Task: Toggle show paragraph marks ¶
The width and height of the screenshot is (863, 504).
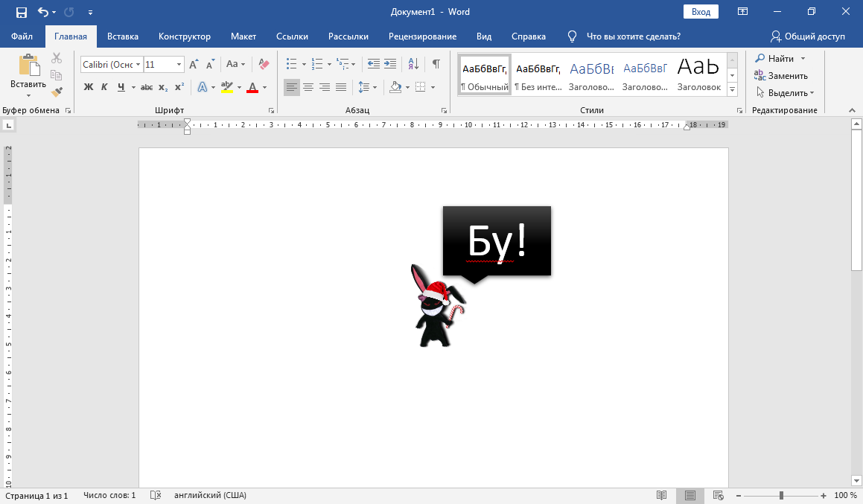Action: [436, 64]
